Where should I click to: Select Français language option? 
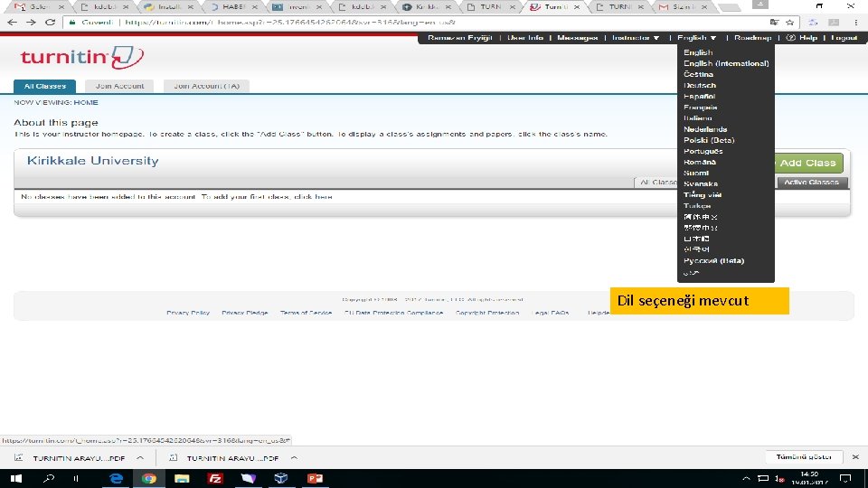coord(700,108)
